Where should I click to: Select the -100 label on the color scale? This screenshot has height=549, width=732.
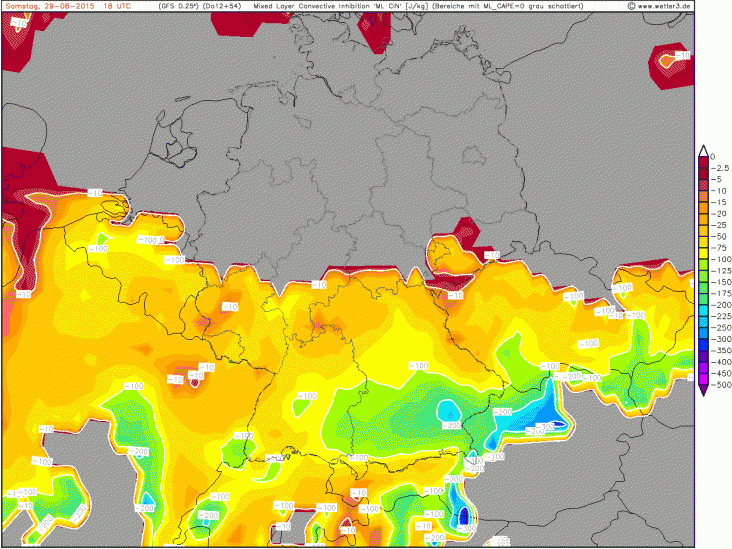(719, 259)
